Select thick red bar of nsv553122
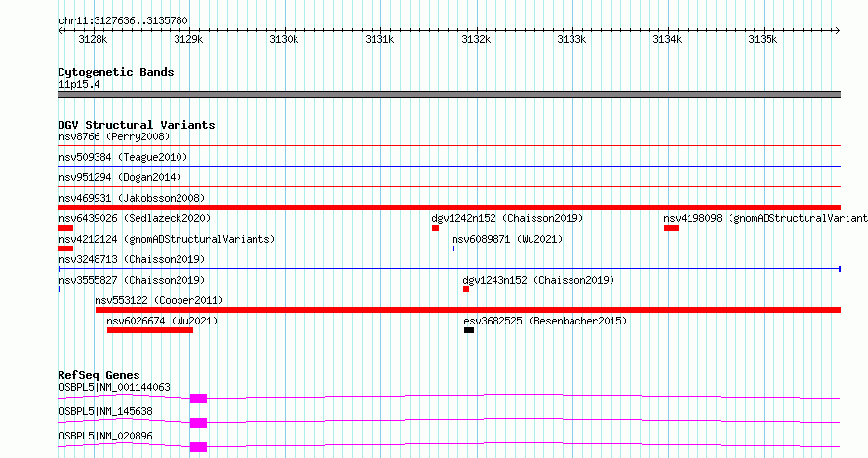Image resolution: width=868 pixels, height=458 pixels. pos(468,310)
